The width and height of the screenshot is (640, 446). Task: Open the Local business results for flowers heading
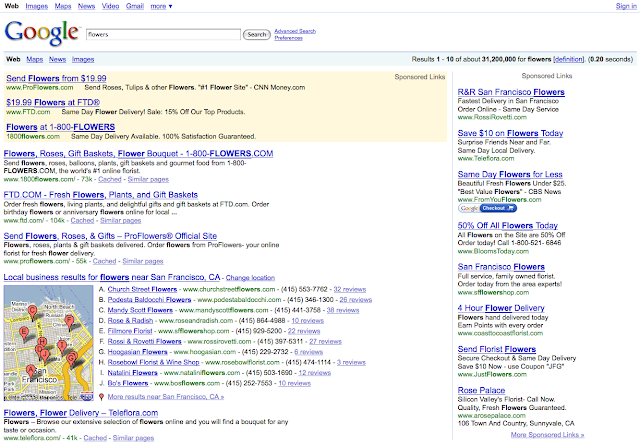point(112,277)
